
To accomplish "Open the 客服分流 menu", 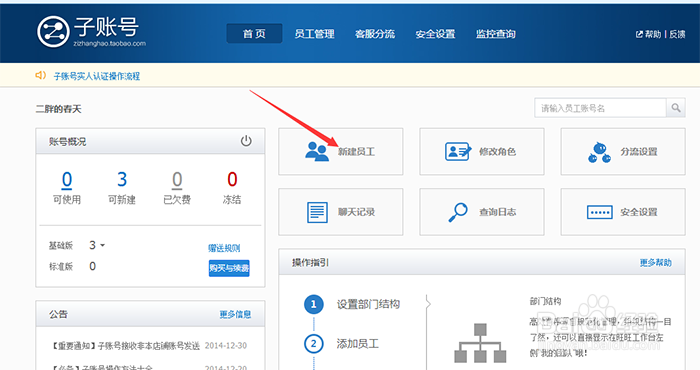I will click(375, 34).
